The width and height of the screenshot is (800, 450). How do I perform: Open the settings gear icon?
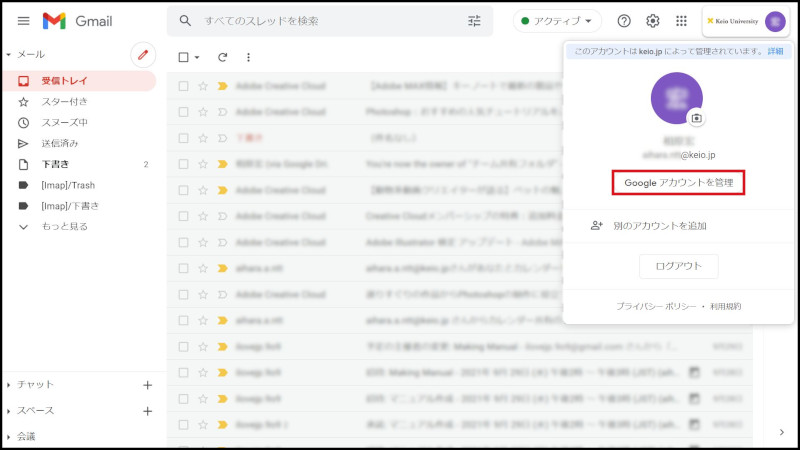click(x=653, y=21)
